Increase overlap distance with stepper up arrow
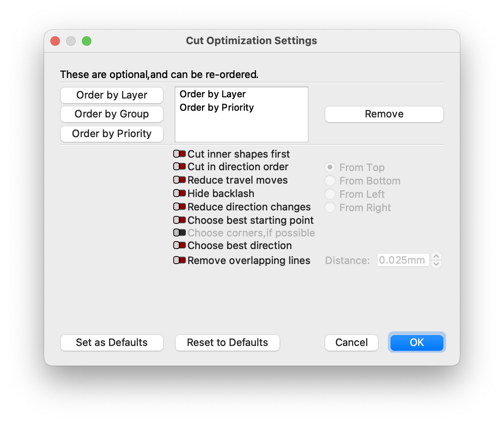 pos(436,257)
